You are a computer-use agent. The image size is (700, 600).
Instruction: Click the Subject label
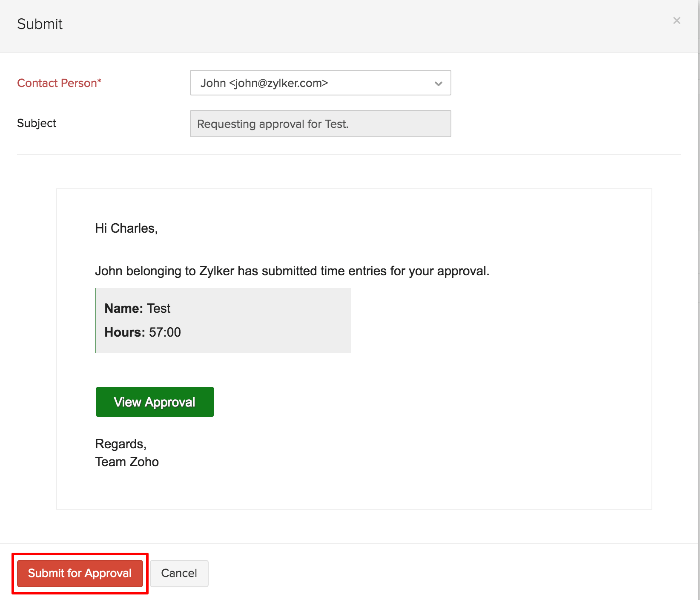click(37, 123)
